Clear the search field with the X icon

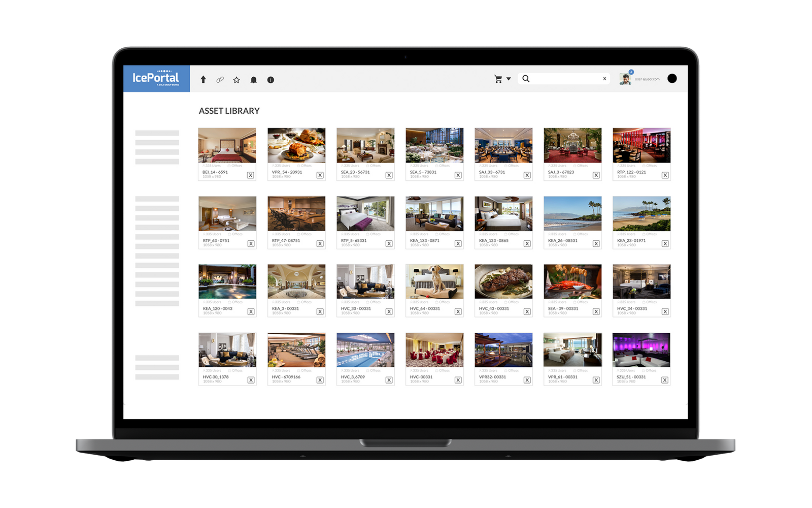point(604,78)
